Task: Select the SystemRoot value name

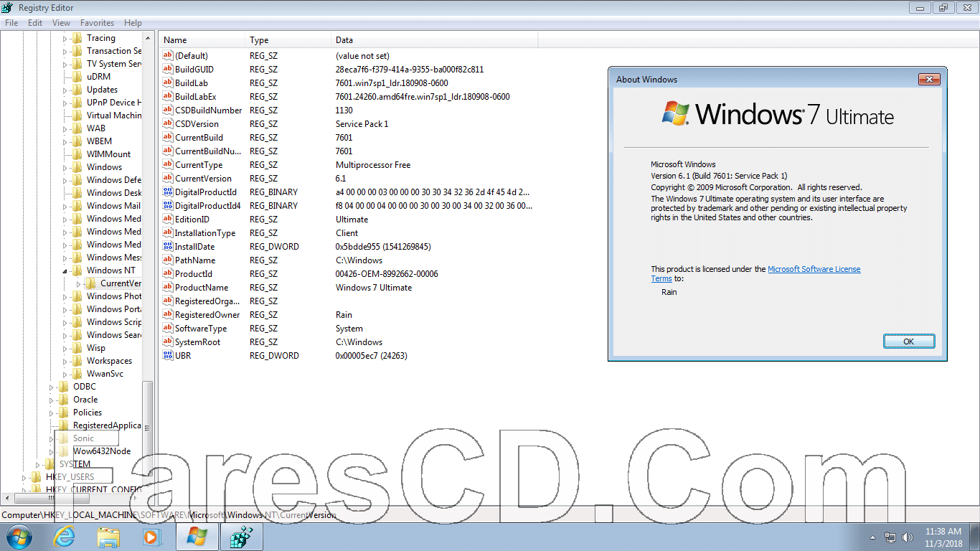Action: [x=197, y=342]
